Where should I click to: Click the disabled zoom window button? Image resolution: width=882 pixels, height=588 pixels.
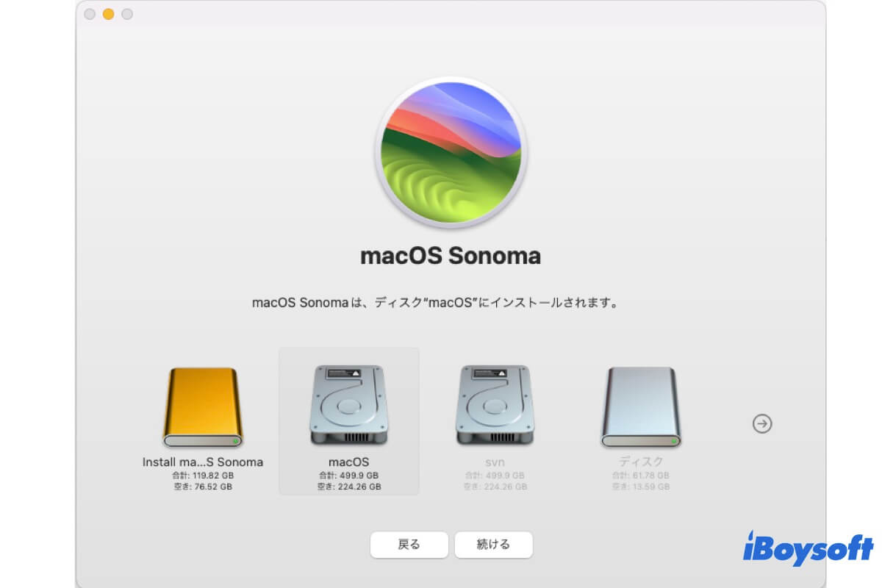(127, 14)
